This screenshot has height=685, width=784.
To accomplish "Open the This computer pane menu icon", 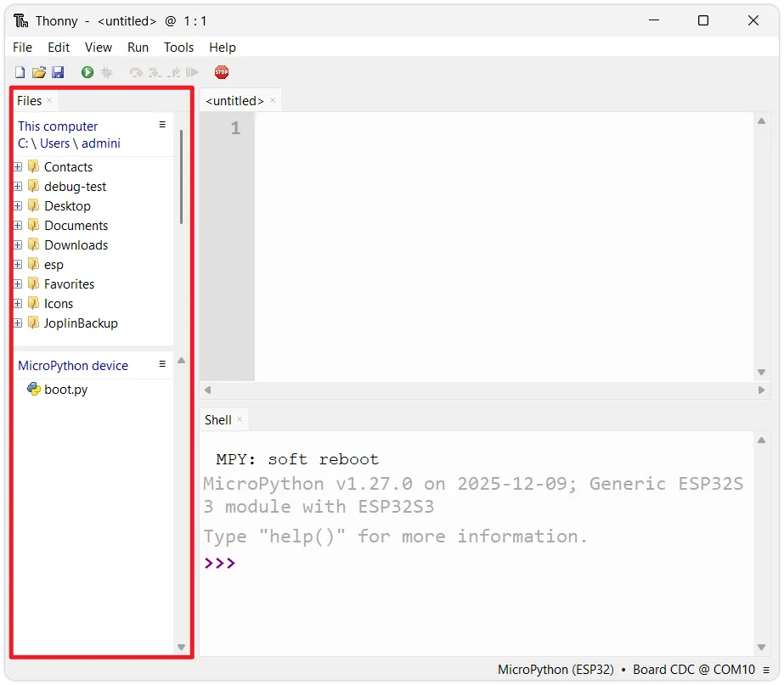I will pos(162,125).
